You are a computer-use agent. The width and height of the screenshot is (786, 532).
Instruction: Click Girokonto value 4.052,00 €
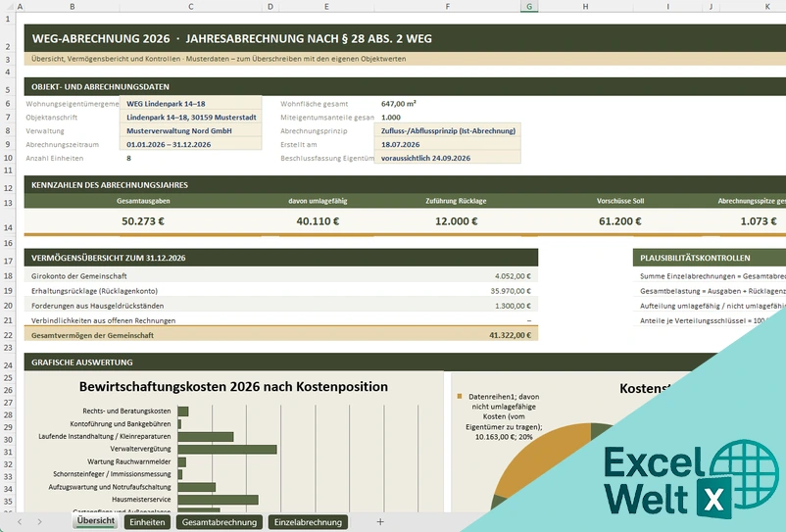[x=513, y=276]
